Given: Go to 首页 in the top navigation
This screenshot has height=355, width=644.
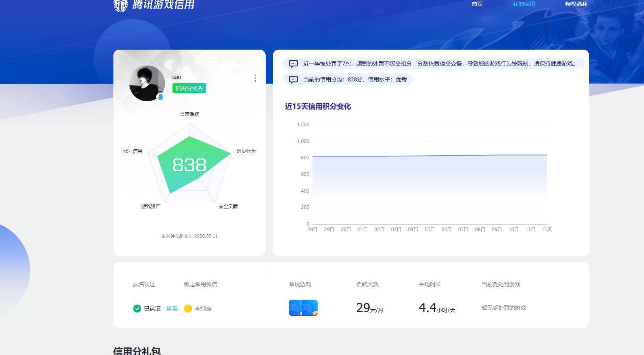Looking at the screenshot, I should click(x=477, y=4).
